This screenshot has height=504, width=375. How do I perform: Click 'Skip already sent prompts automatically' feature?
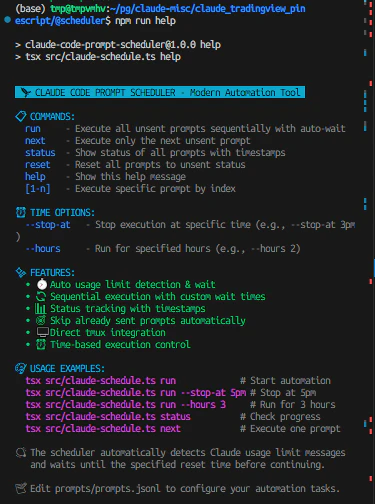coord(148,320)
